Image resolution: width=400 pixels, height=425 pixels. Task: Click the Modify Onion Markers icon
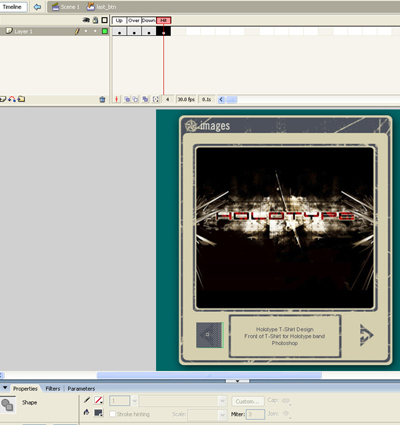[156, 99]
